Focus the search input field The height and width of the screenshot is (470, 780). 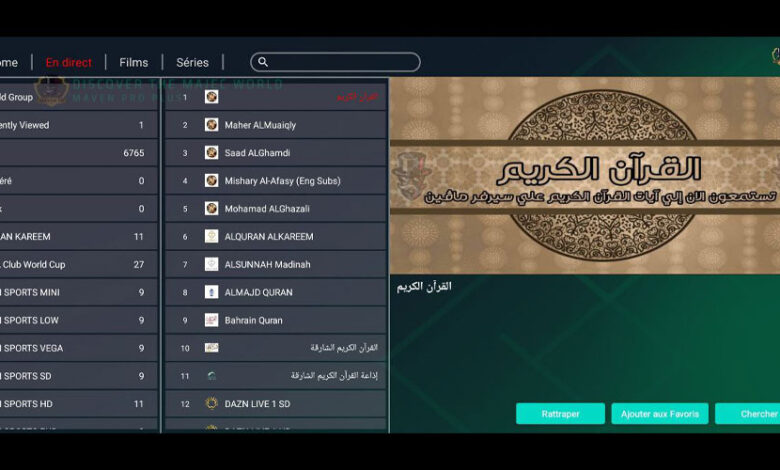click(x=340, y=62)
